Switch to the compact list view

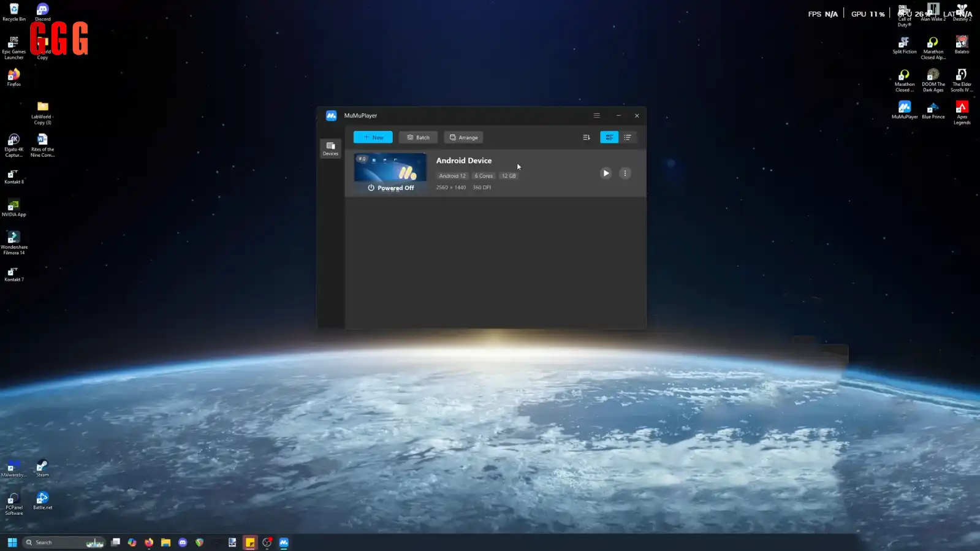pos(628,137)
